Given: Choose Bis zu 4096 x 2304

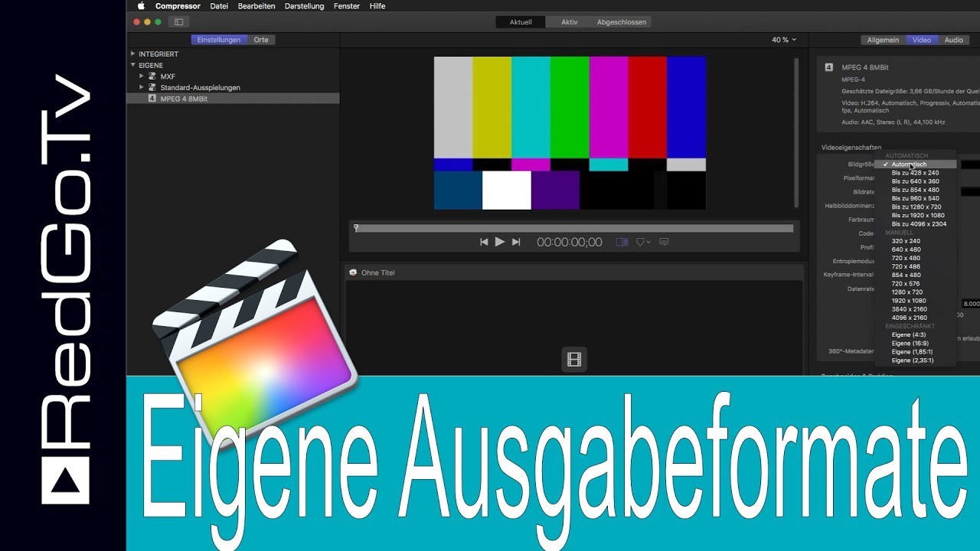Looking at the screenshot, I should pyautogui.click(x=916, y=224).
